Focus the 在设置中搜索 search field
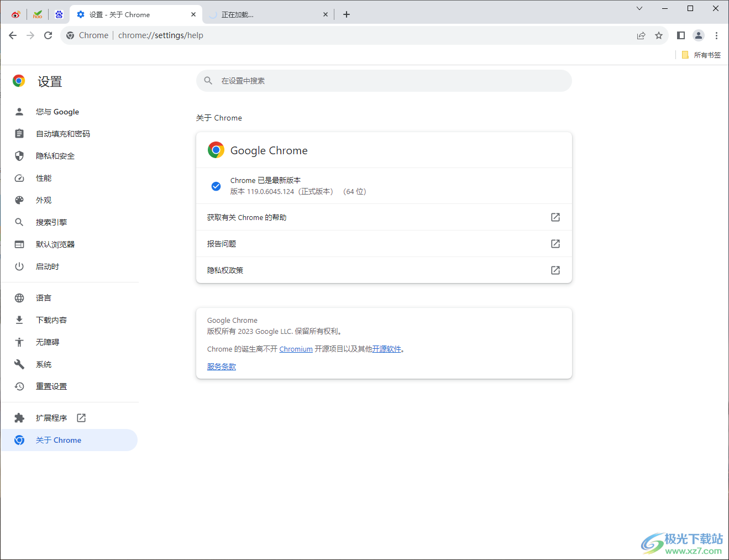Screen dimensions: 729x560 click(x=384, y=81)
